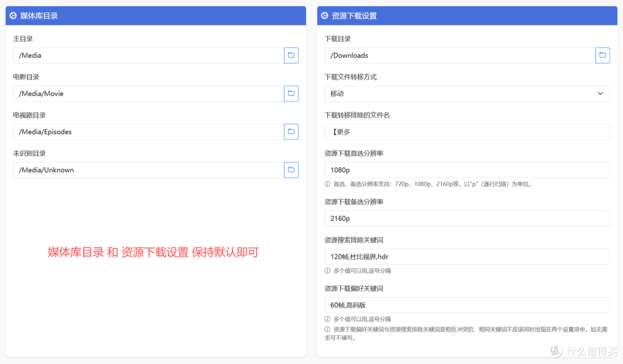The image size is (623, 364).
Task: Click the 未识别目录 label
Action: pyautogui.click(x=29, y=153)
